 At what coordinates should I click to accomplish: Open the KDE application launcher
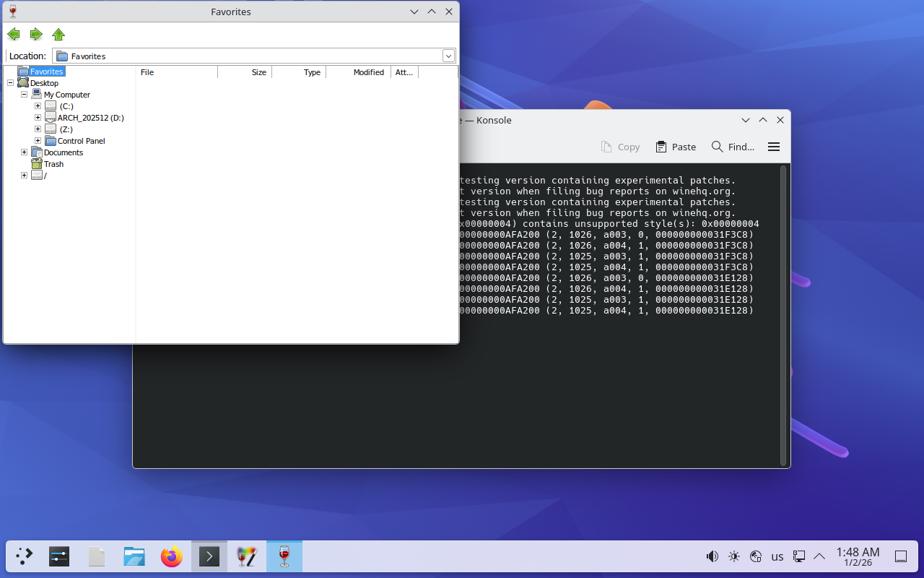coord(25,556)
